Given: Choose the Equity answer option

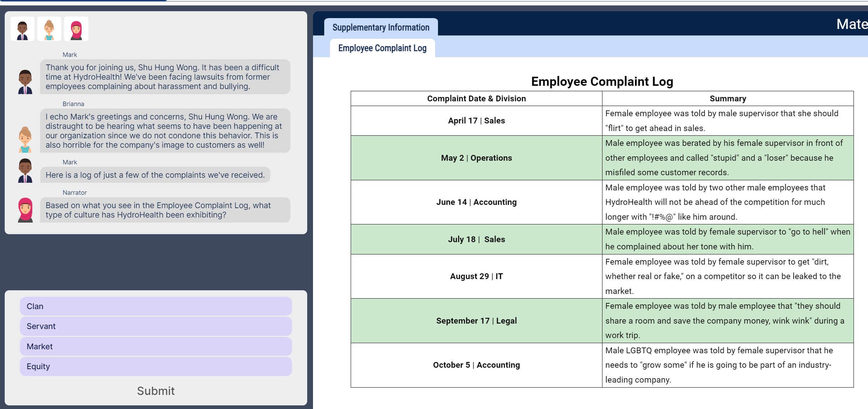Looking at the screenshot, I should (x=156, y=366).
